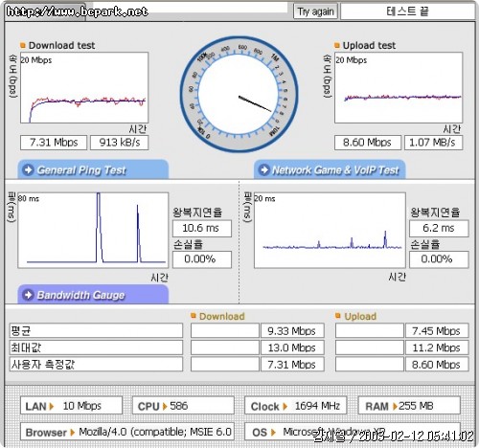Image resolution: width=479 pixels, height=448 pixels.
Task: Click the orange bullet beside Upload test
Action: (x=337, y=45)
